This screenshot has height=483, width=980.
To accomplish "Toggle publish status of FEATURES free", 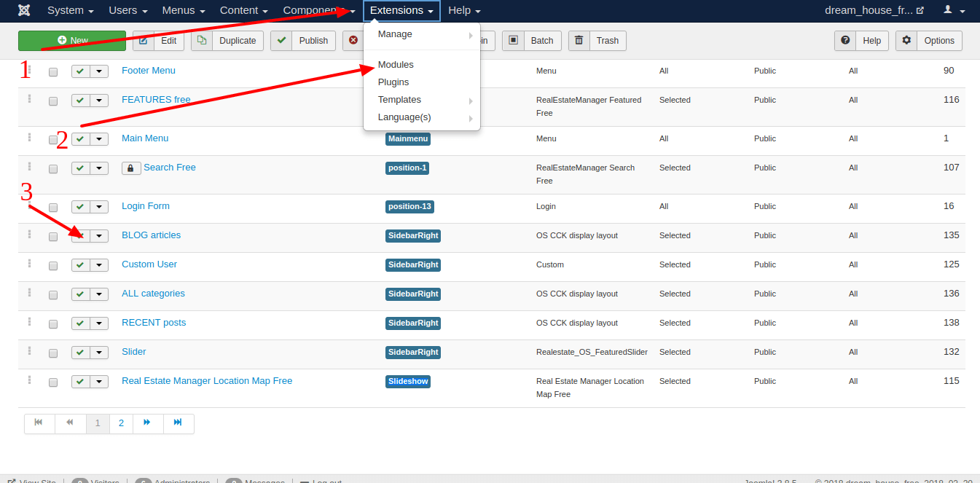I will pos(80,101).
